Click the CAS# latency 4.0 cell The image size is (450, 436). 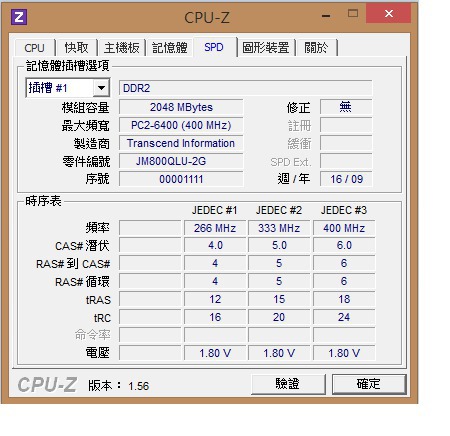[x=215, y=245]
